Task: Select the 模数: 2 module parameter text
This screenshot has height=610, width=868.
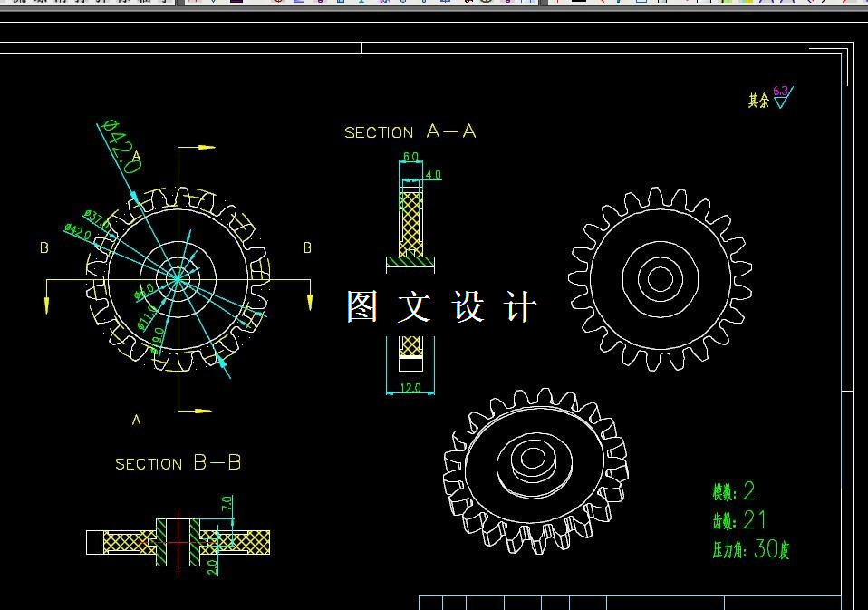Action: tap(734, 491)
